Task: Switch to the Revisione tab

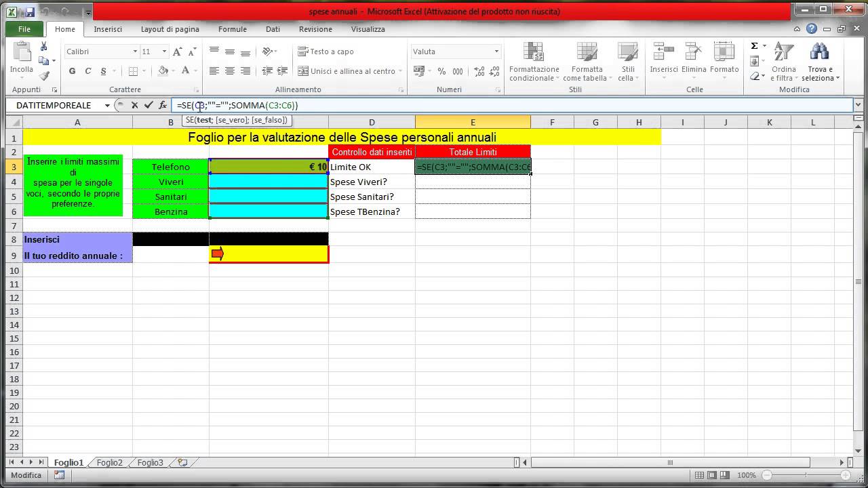Action: (315, 29)
